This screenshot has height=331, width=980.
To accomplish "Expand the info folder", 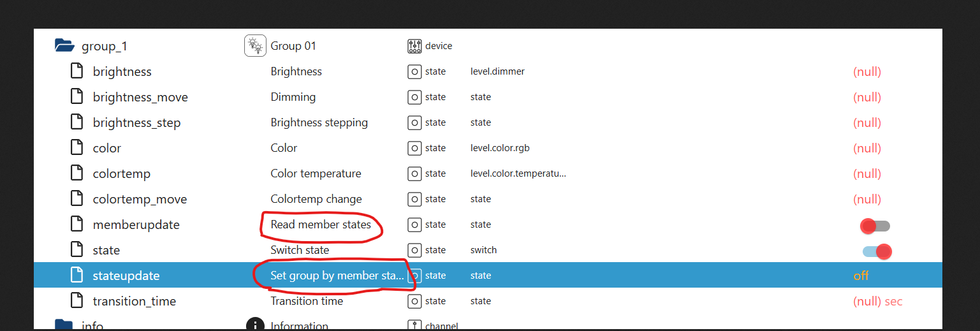I will coord(64,325).
